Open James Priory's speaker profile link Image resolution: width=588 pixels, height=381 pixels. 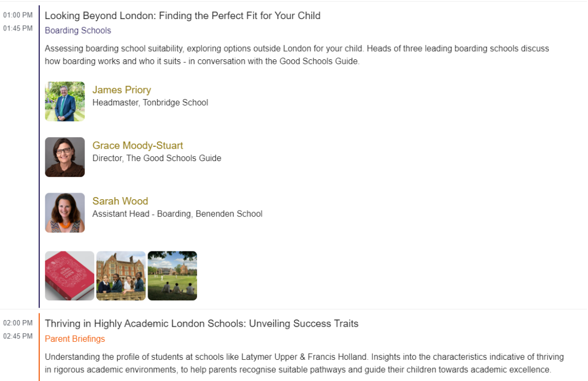pos(121,90)
